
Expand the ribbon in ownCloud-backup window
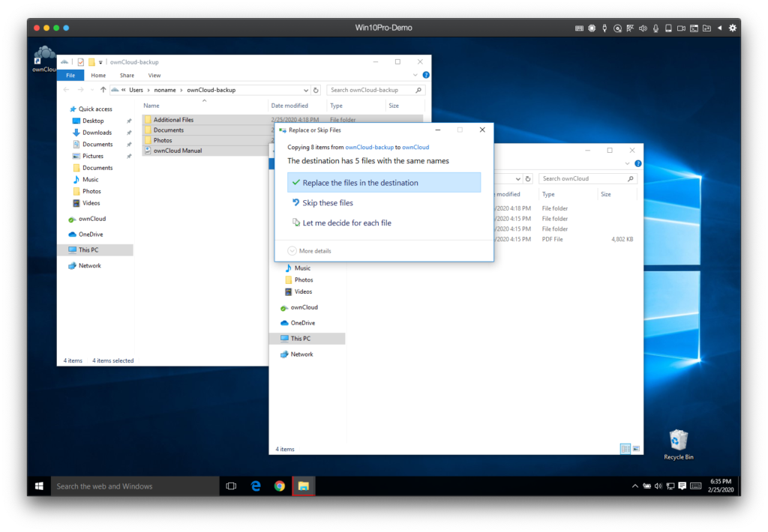[415, 75]
